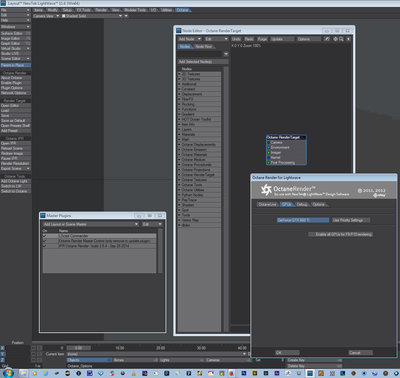
Task: Open the Windows dropdown in left panel
Action: 15,27
